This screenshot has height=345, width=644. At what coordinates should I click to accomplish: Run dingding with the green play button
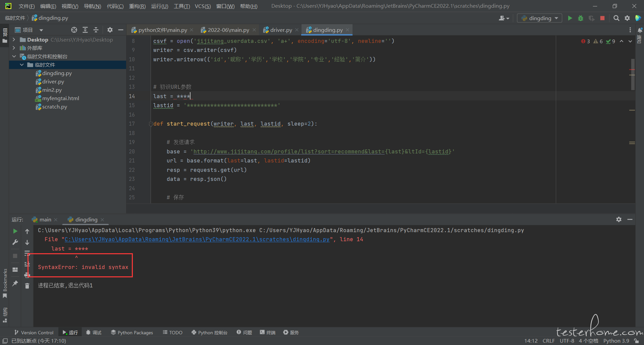coord(570,18)
